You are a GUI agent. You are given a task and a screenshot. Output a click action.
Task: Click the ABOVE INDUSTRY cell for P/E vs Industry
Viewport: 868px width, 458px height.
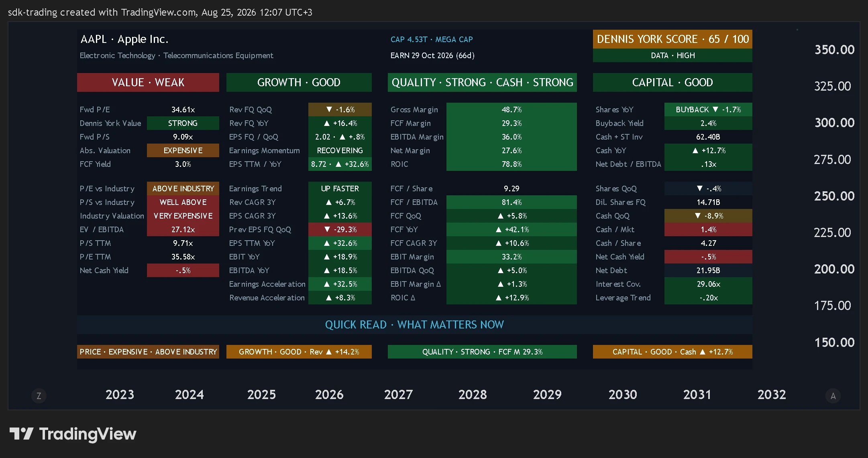183,188
